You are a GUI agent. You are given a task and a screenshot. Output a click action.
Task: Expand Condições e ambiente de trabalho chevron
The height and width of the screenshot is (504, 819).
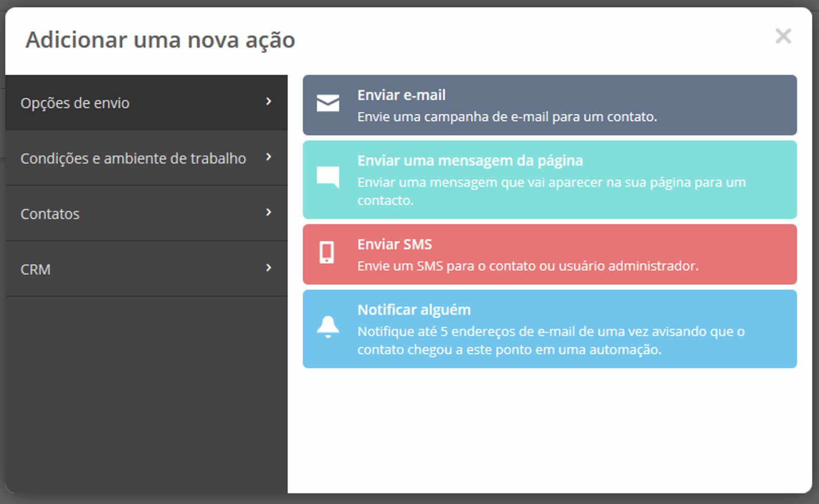(x=268, y=157)
